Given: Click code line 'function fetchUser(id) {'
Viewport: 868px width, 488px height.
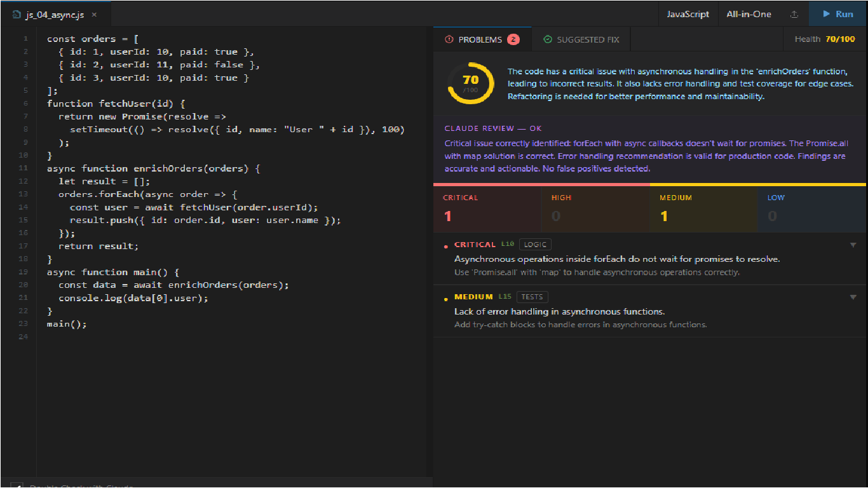Looking at the screenshot, I should click(116, 104).
